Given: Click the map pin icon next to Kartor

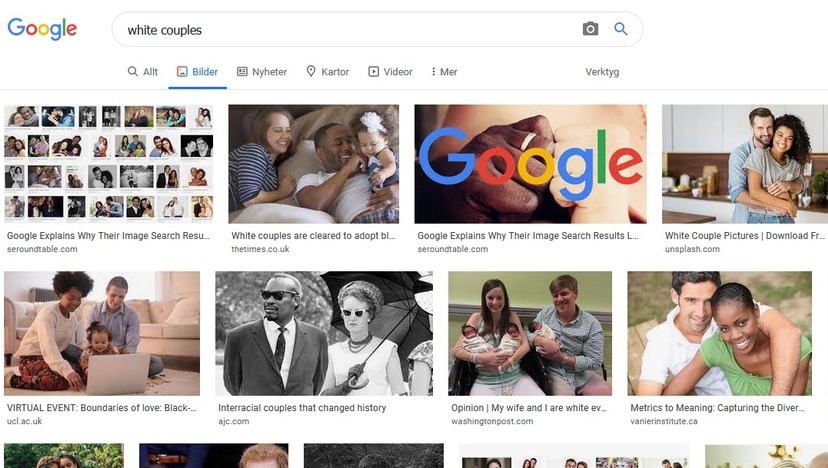Looking at the screenshot, I should point(311,71).
